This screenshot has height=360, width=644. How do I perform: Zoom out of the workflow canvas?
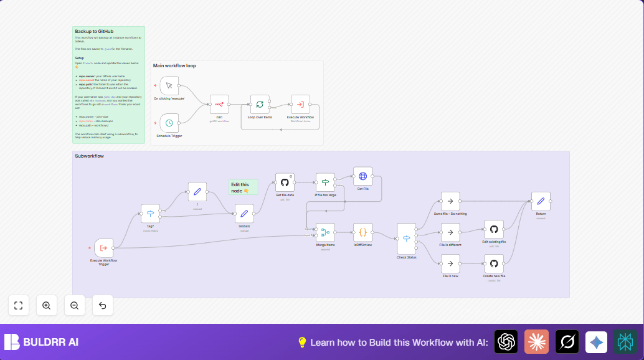click(x=74, y=305)
